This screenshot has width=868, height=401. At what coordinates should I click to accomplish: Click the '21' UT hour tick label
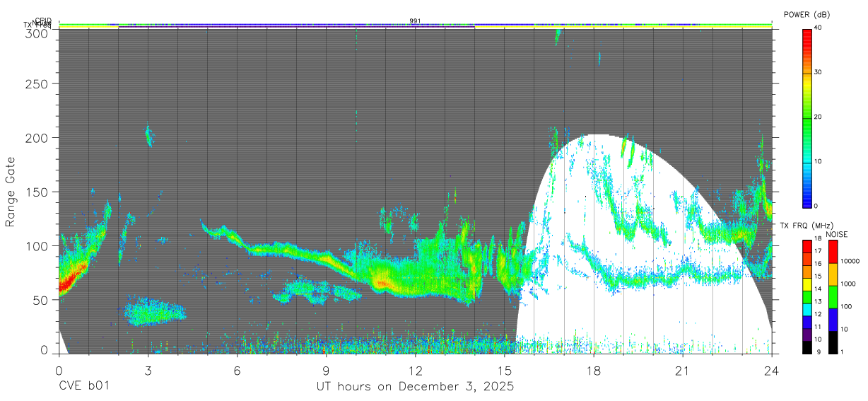(683, 370)
